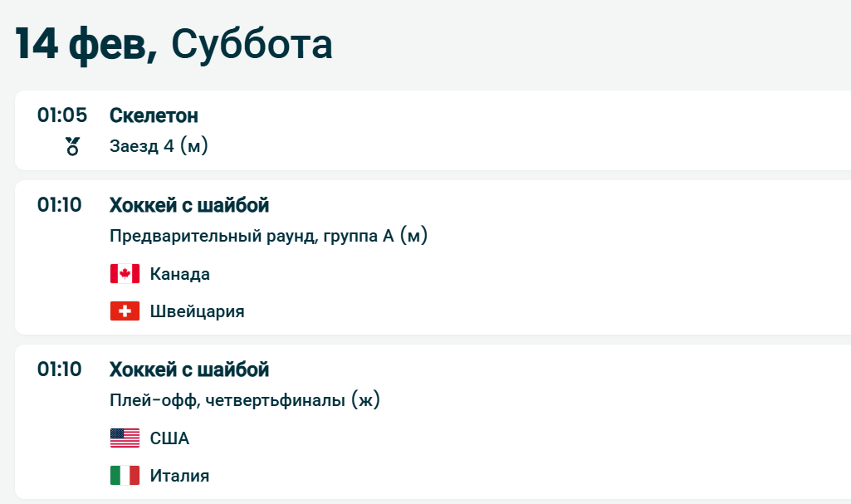Select team name США
Screen dimensions: 851x504
pyautogui.click(x=170, y=438)
